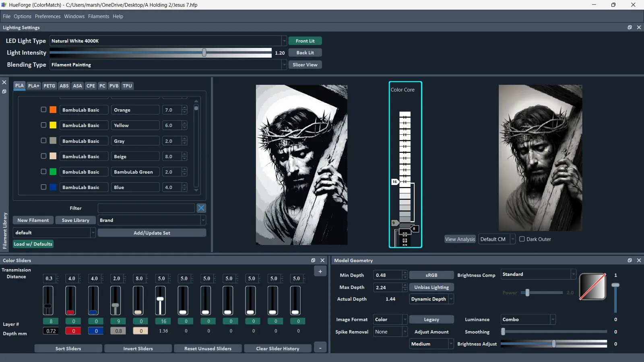Click the Slicer View button
This screenshot has height=362, width=644.
tap(305, 65)
